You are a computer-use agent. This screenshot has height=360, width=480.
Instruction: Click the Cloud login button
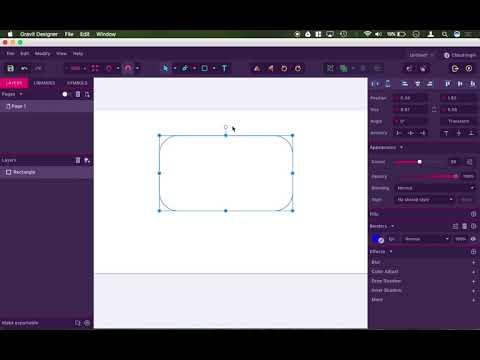click(460, 55)
